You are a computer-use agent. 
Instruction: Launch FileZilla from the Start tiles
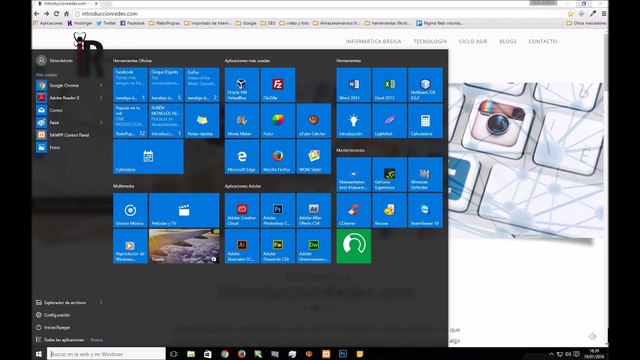[x=278, y=85]
